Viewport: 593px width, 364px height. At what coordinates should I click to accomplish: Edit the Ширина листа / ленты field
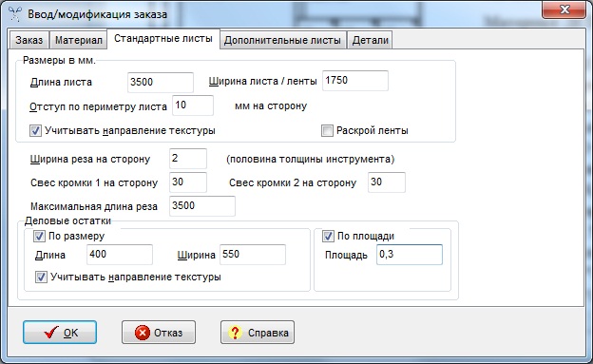pos(355,81)
